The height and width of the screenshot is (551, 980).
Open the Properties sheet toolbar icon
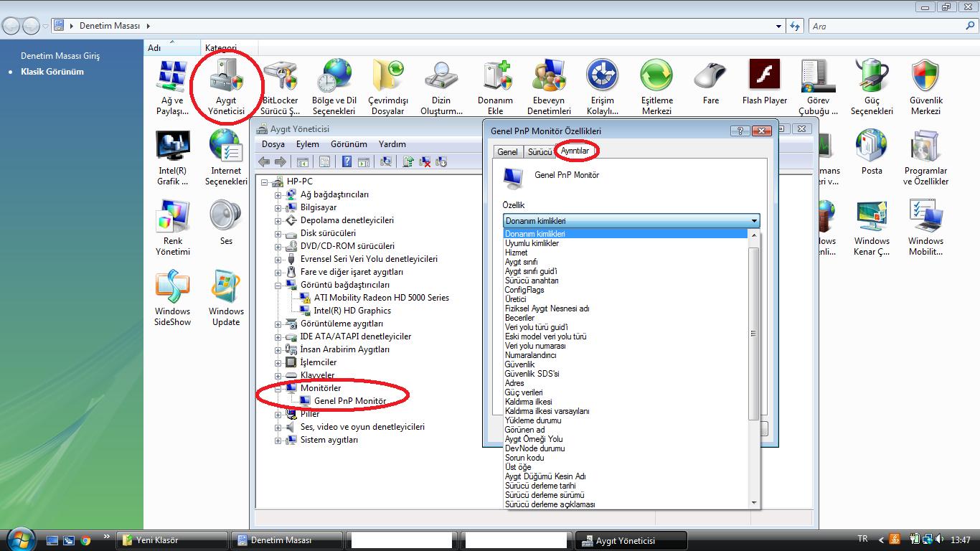pyautogui.click(x=324, y=162)
